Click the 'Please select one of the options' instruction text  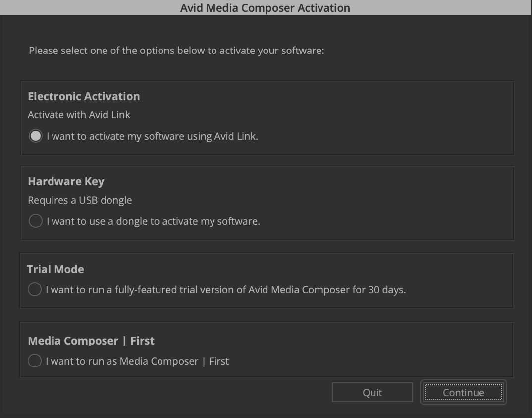click(x=176, y=51)
